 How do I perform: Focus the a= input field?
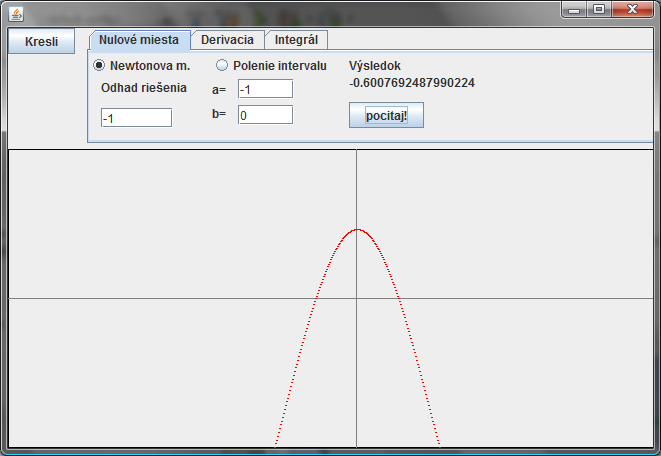pos(265,90)
